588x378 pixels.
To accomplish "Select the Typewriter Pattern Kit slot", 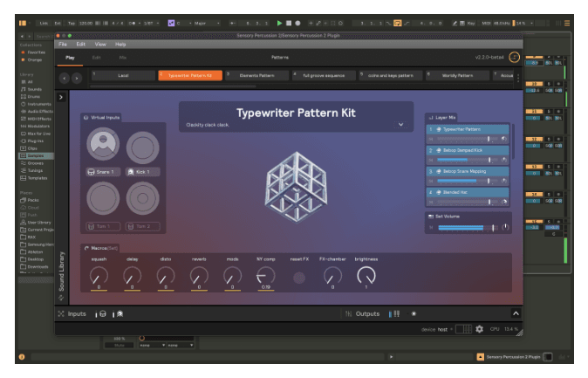I will tap(190, 75).
